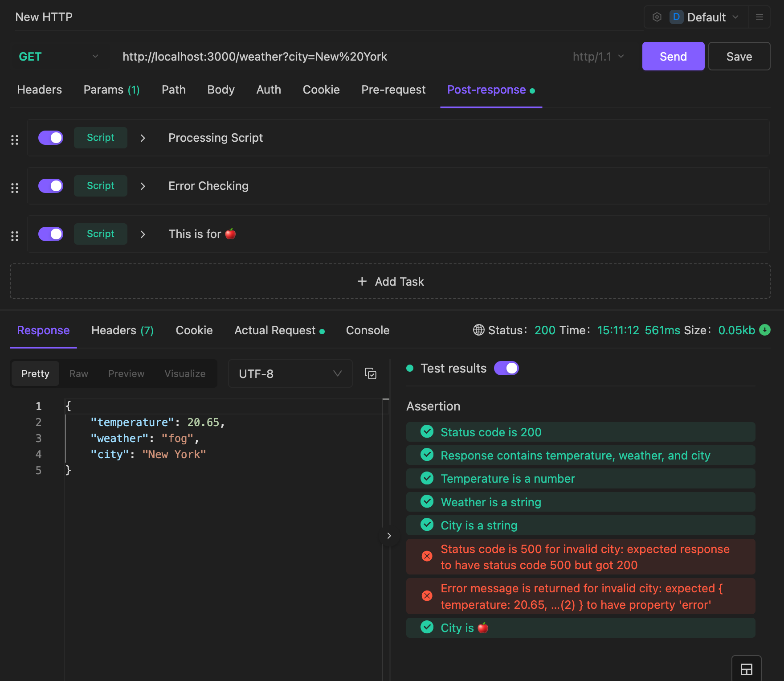Select the Pretty view mode
Viewport: 784px width, 681px height.
pos(35,373)
